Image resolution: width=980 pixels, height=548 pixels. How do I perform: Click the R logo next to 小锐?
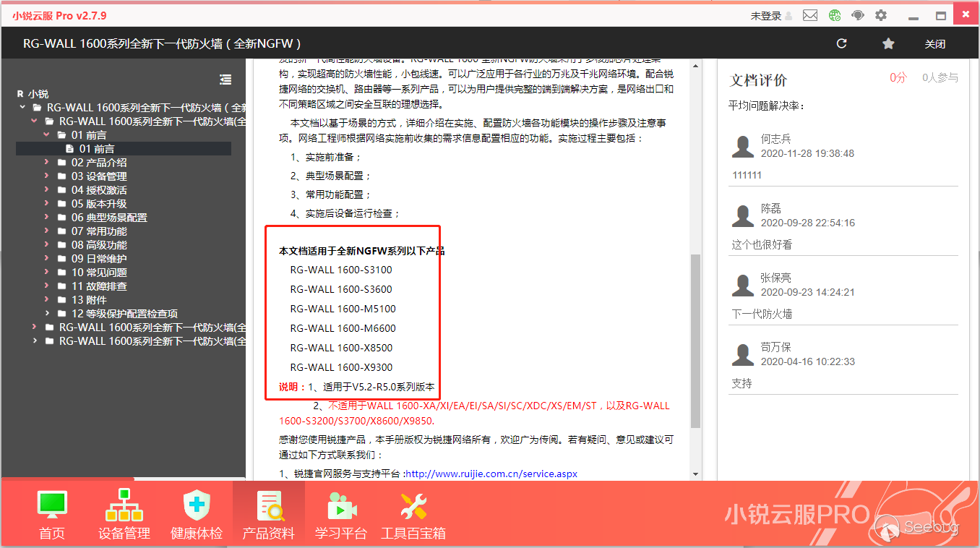(x=20, y=94)
